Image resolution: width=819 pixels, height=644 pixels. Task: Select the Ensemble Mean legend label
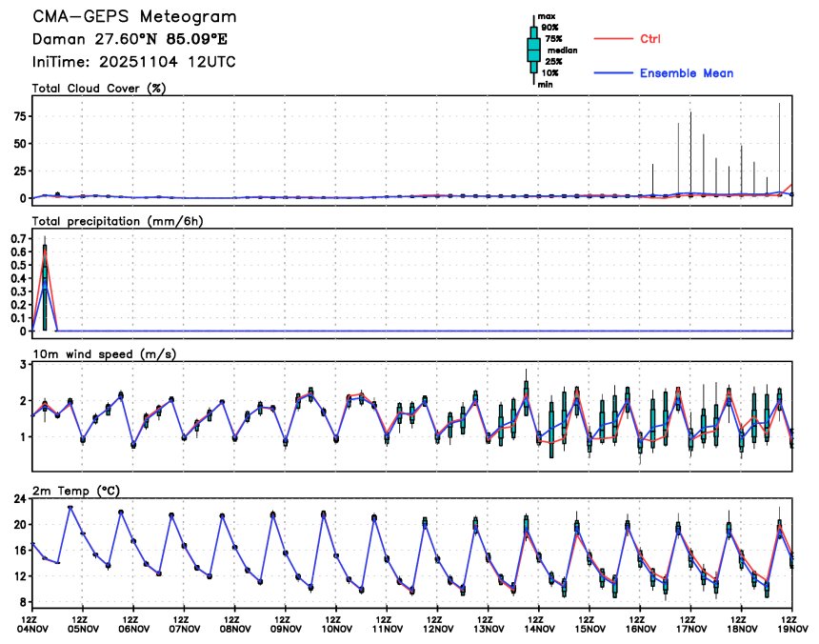point(686,73)
